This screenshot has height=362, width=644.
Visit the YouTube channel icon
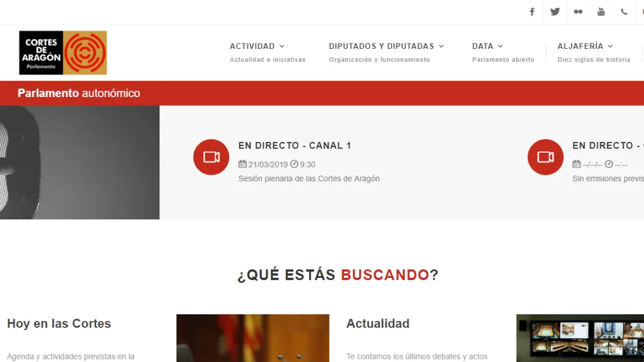(601, 12)
